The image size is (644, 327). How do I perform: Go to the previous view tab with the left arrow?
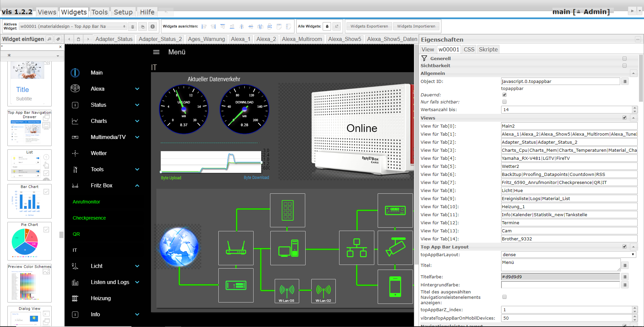pos(69,39)
